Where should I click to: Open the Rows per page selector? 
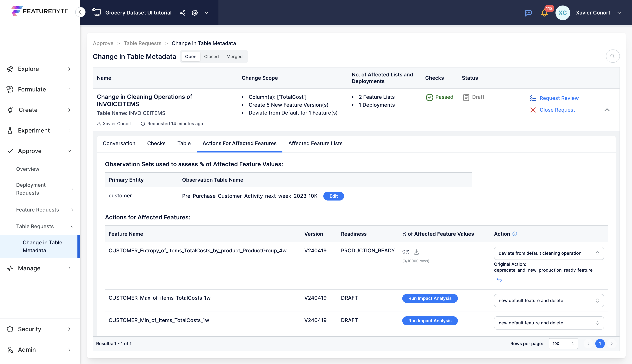(563, 343)
